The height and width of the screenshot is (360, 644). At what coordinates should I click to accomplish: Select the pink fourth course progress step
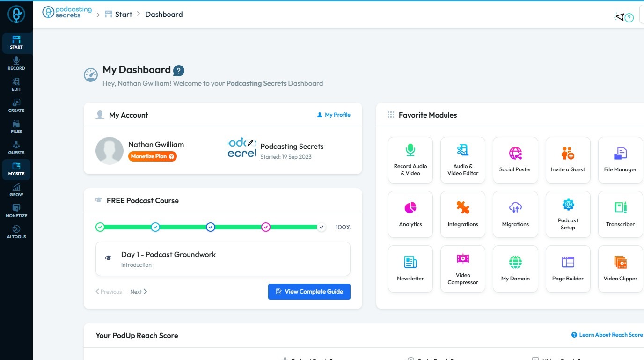point(266,227)
